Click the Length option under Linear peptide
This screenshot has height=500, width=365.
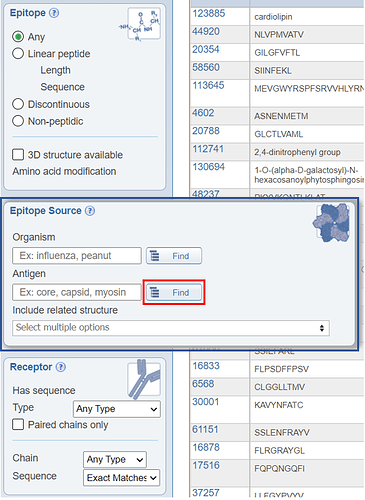56,70
